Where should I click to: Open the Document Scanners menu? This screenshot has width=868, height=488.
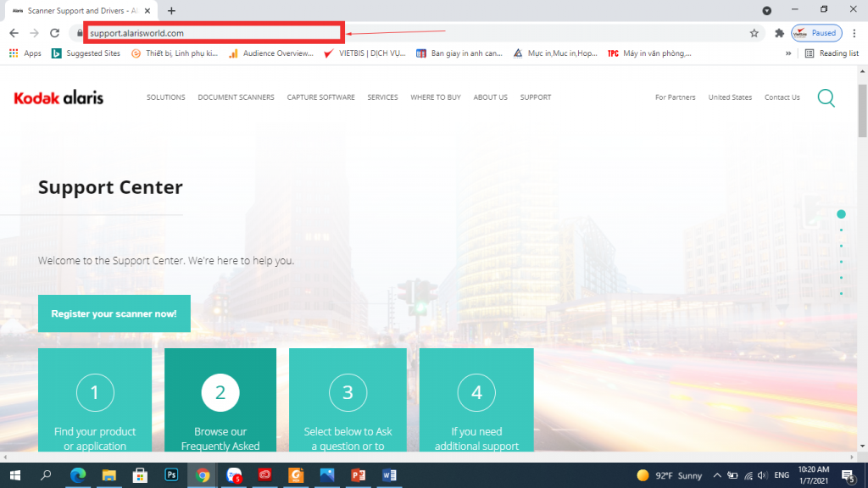pos(236,97)
